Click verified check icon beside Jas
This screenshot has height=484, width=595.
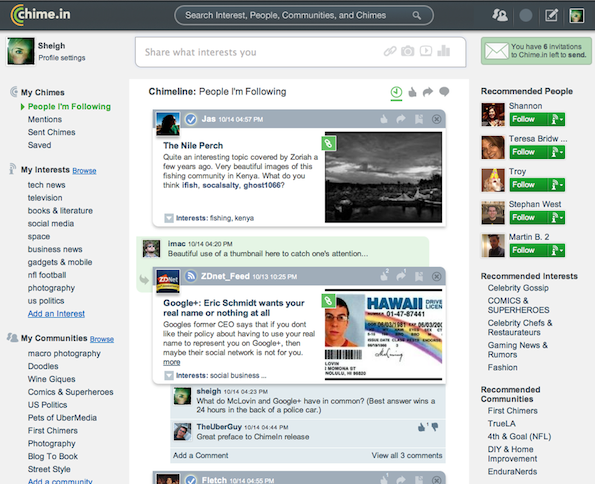pyautogui.click(x=190, y=119)
